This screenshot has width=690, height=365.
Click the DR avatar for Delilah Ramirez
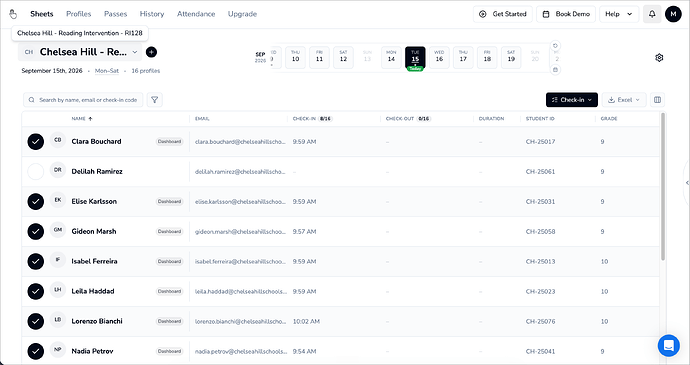(x=58, y=170)
